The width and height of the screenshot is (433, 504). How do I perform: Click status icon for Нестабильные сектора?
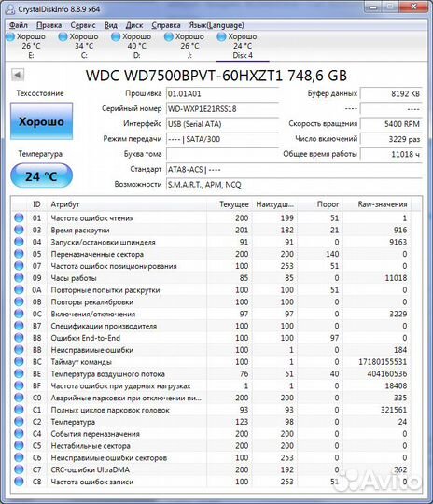(19, 446)
